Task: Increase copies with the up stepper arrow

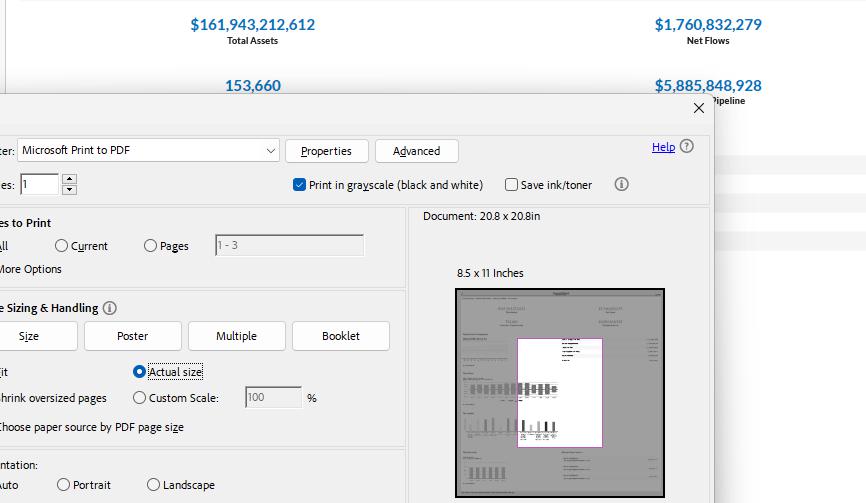Action: (69, 179)
